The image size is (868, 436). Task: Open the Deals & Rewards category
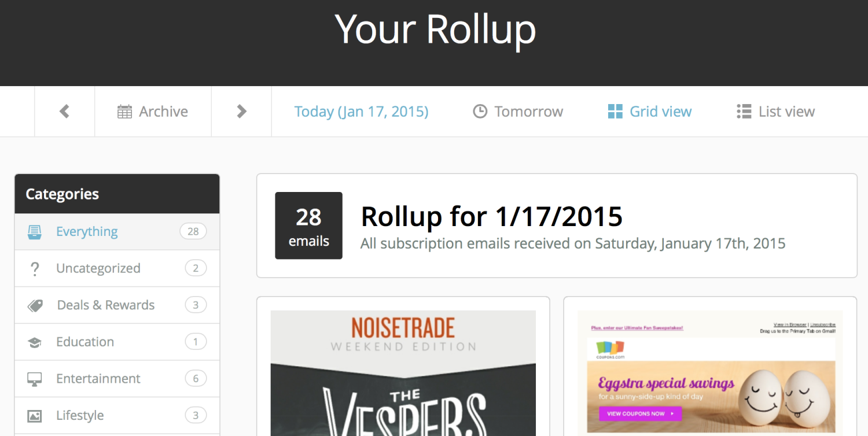click(x=117, y=305)
